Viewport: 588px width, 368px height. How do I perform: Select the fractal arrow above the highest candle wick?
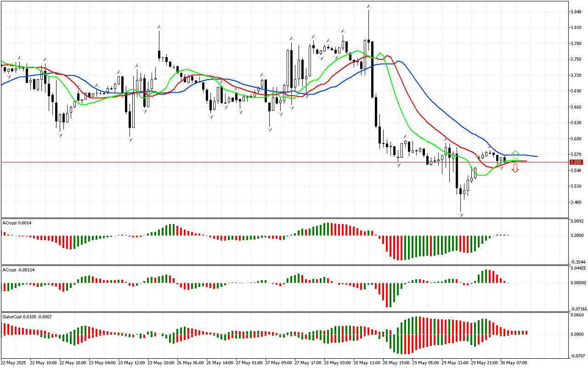click(368, 6)
